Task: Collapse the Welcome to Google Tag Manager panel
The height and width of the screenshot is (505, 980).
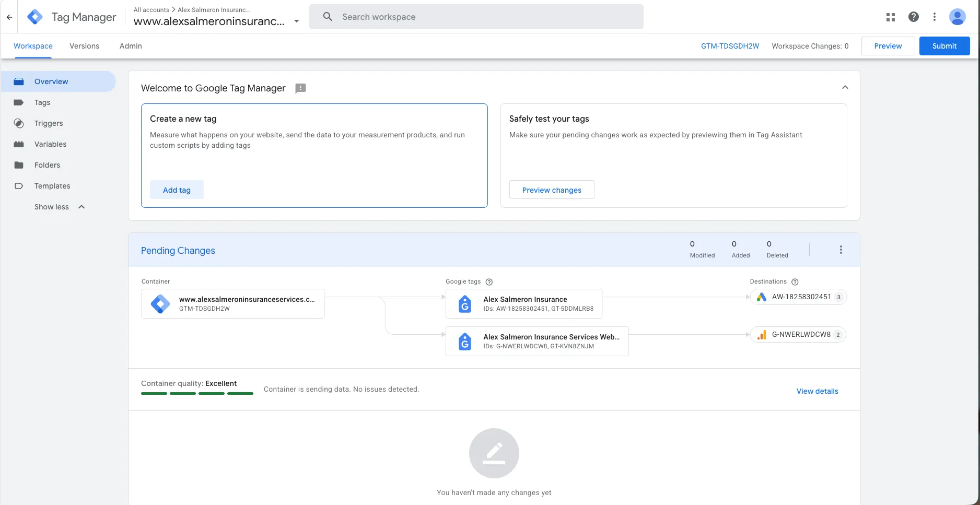Action: pos(845,87)
